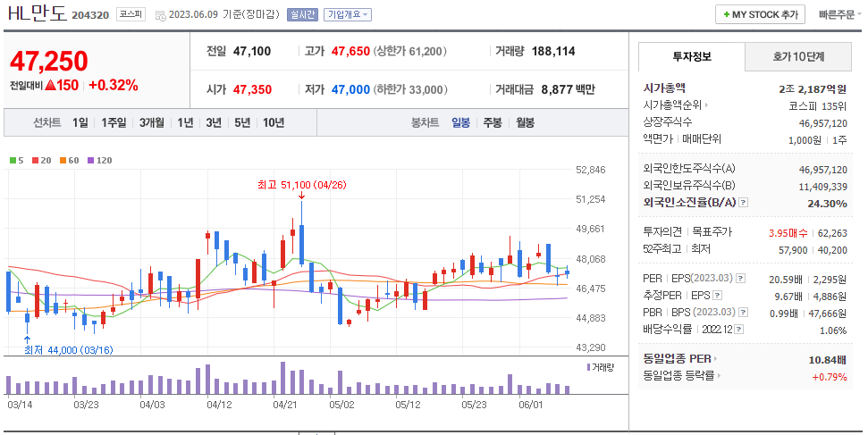Screen dimensions: 868x435
Task: Switch to the 투자정보 tab
Action: click(692, 56)
